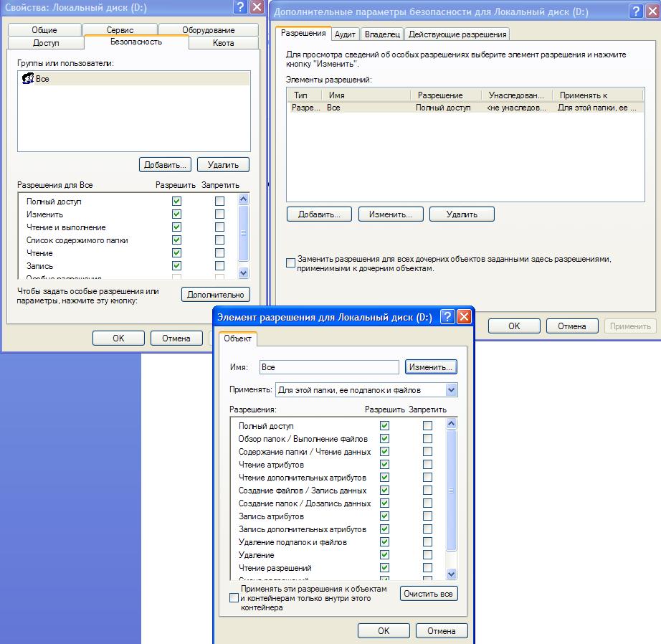Viewport: 661px width, 644px height.
Task: Open the Владелец tab
Action: (381, 34)
